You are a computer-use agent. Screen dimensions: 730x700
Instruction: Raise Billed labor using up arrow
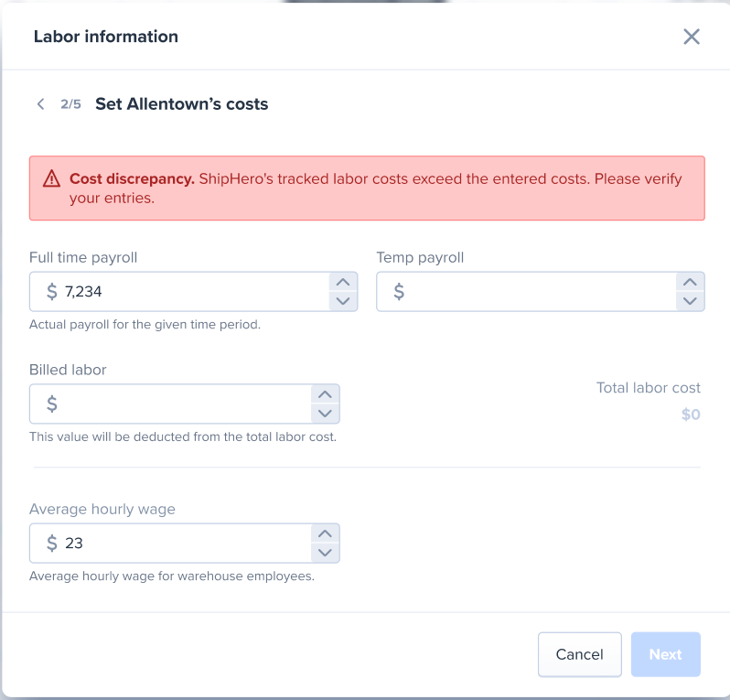[x=325, y=394]
